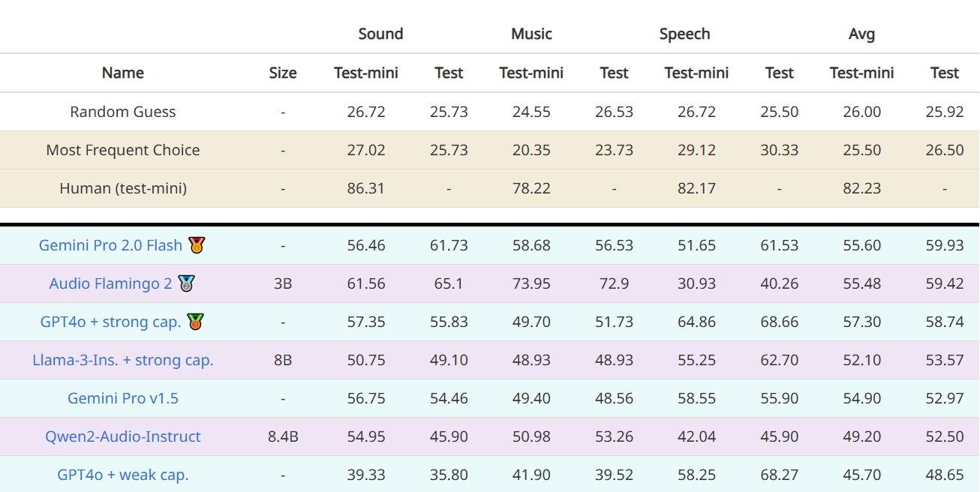
Task: Click the Gemini Pro v1.5 link
Action: 123,398
